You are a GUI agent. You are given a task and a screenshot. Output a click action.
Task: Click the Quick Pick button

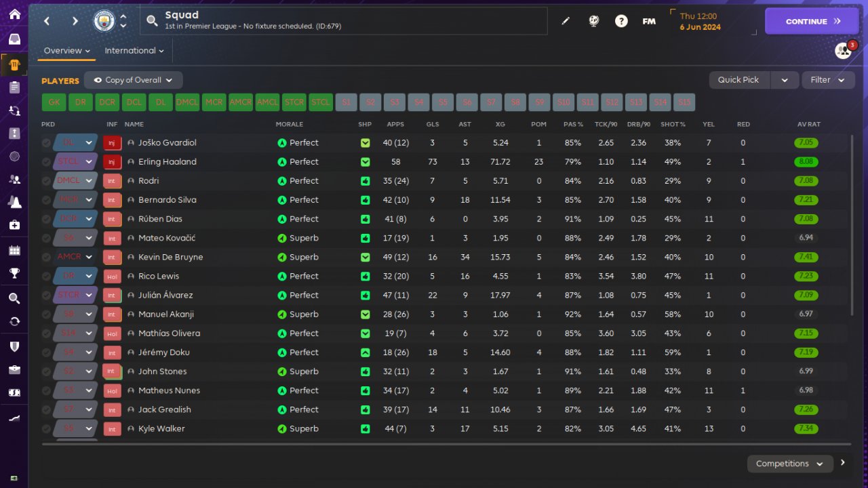pos(741,80)
